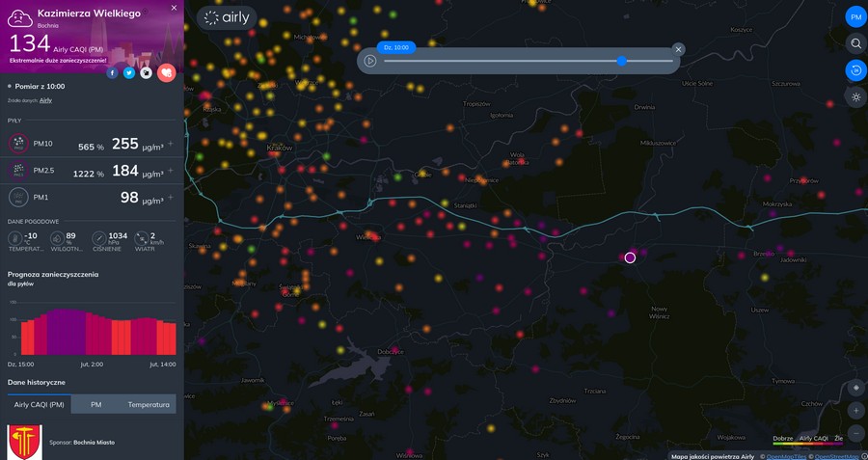Click the compass locate-me button

tap(856, 388)
